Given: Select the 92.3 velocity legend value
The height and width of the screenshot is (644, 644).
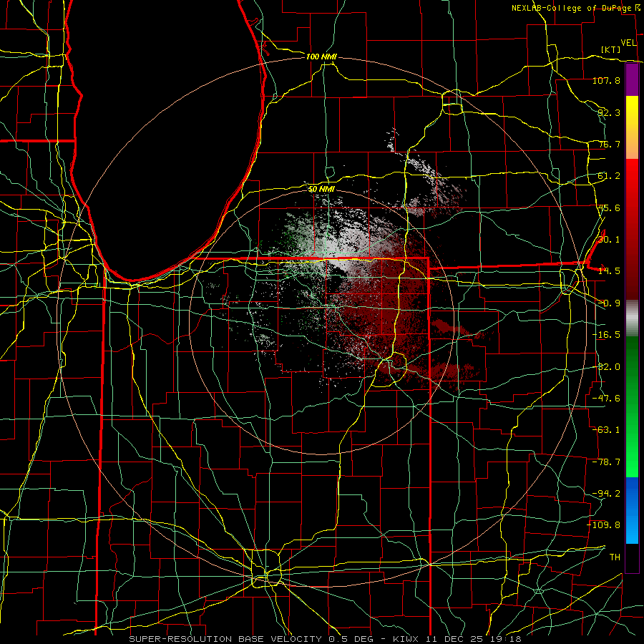Looking at the screenshot, I should (x=609, y=112).
